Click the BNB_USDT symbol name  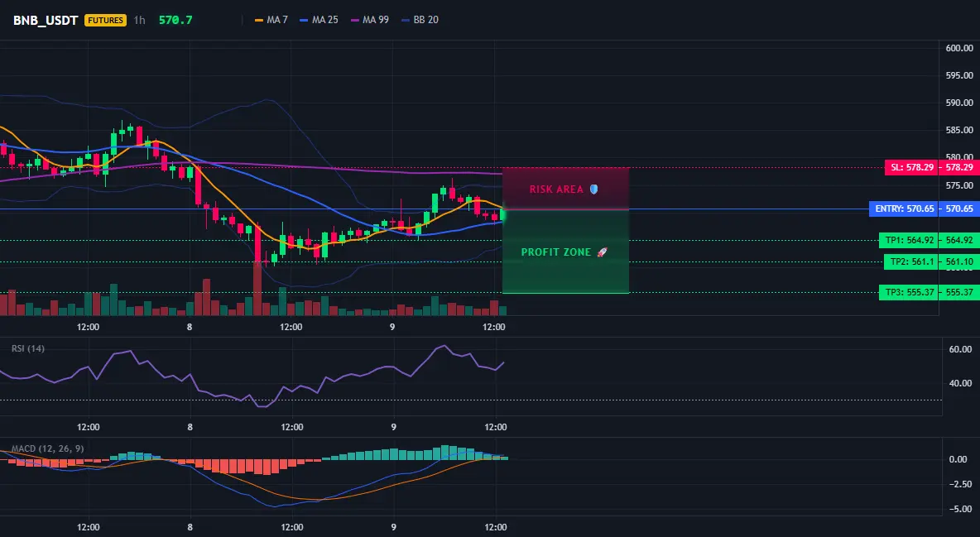(x=46, y=20)
